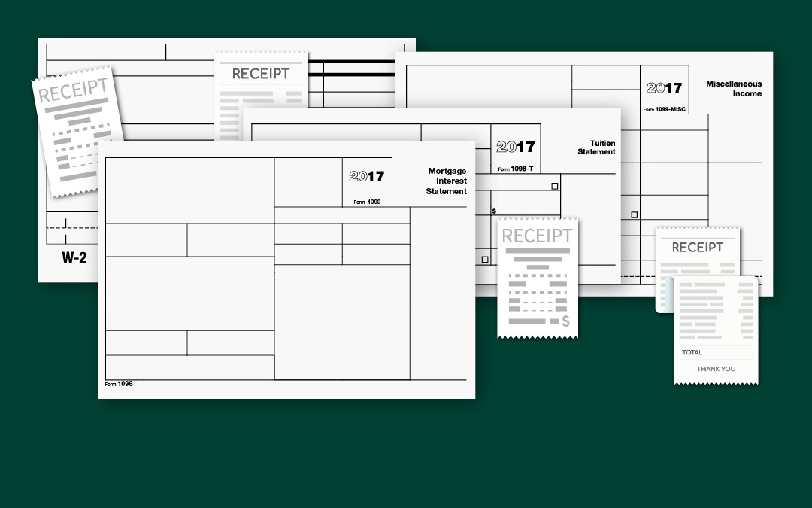Open the receipt with the dollar sign symbol
Viewport: 812px width, 508px height.
[538, 275]
